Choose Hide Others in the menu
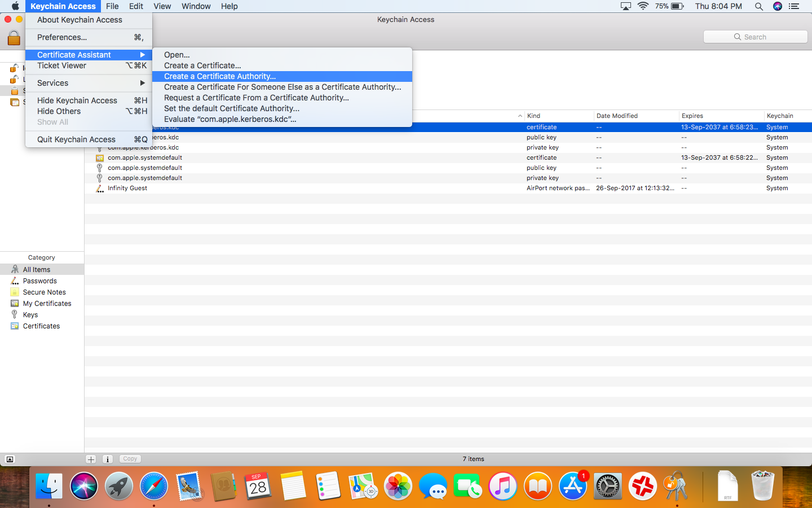Screen dimensions: 812x508 click(x=89, y=111)
